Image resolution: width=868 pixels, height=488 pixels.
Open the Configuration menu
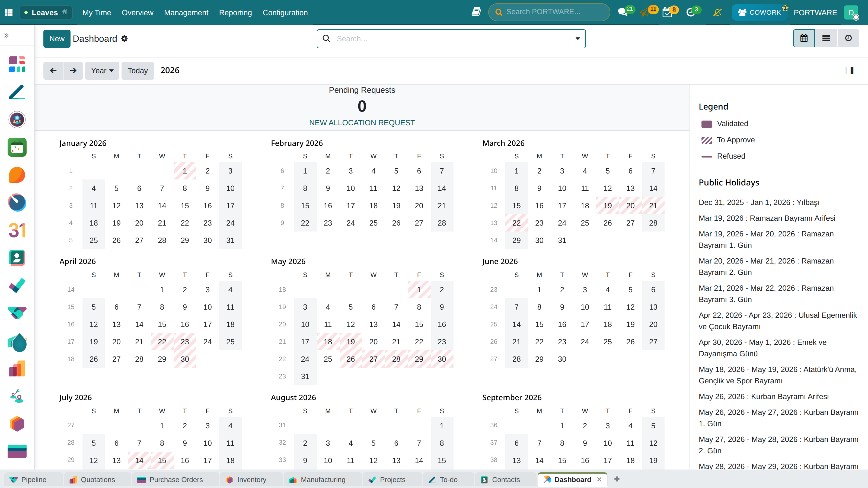[x=285, y=12]
